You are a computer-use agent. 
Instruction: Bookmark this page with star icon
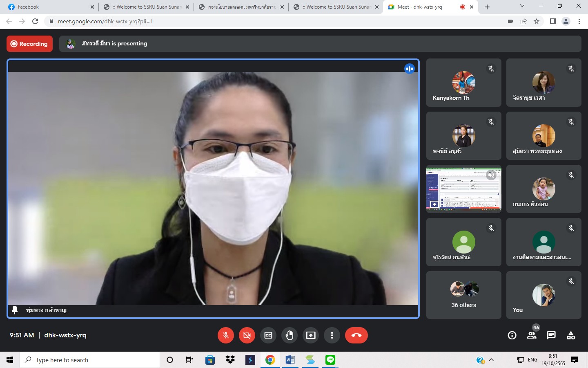point(537,21)
